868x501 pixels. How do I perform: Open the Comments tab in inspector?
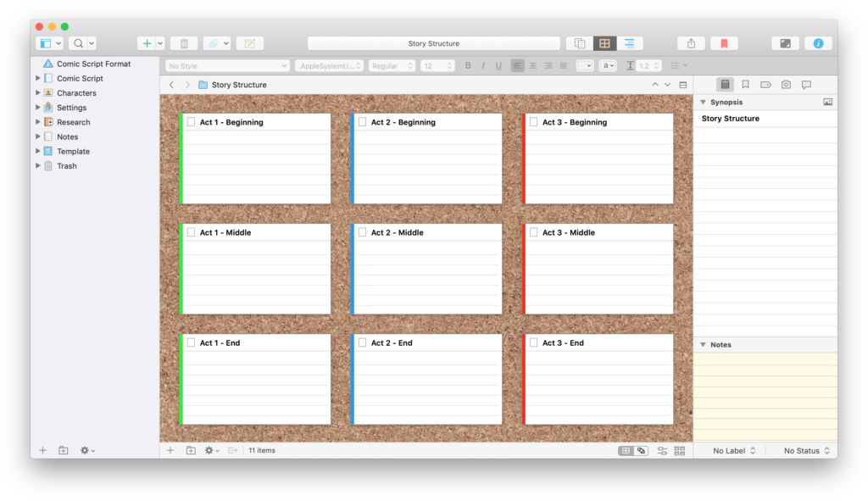(x=806, y=85)
